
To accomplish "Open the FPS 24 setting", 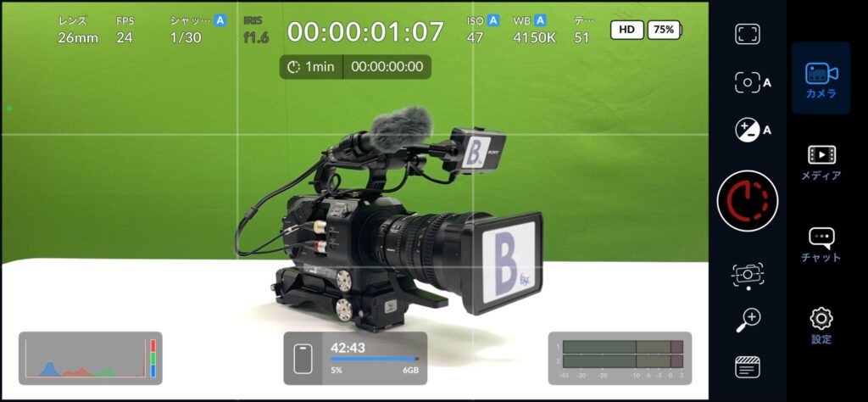I will tap(125, 30).
